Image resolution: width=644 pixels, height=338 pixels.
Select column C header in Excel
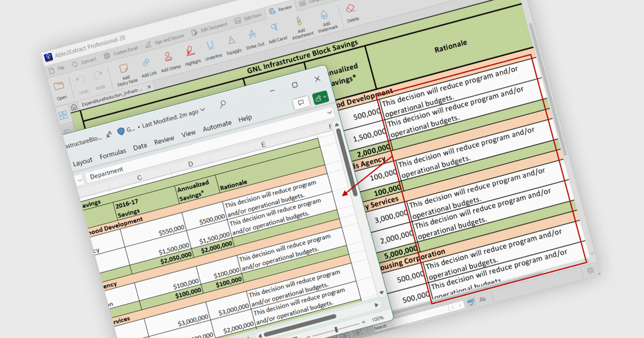[139, 178]
